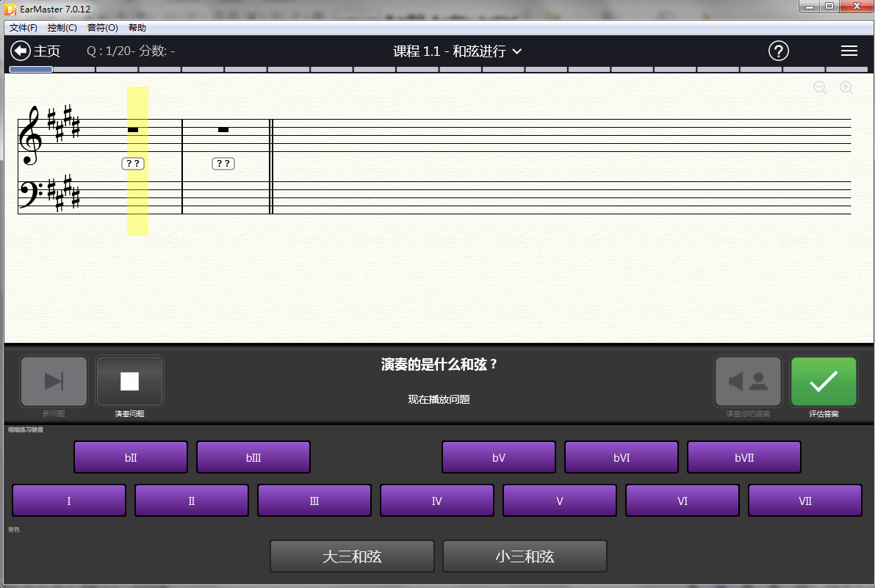Click the play your answer icon

coord(748,381)
